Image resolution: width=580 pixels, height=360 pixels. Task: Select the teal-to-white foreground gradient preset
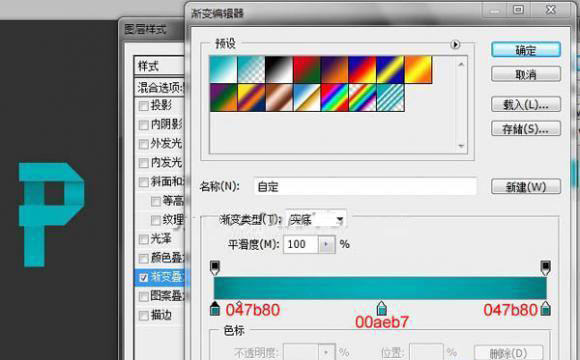click(223, 70)
